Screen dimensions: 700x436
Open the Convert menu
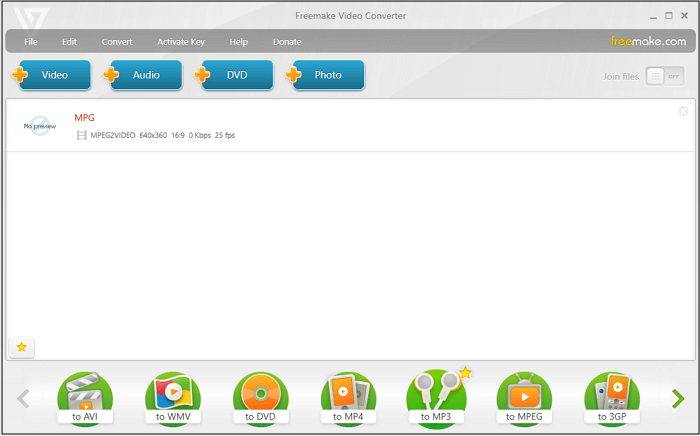[x=117, y=42]
